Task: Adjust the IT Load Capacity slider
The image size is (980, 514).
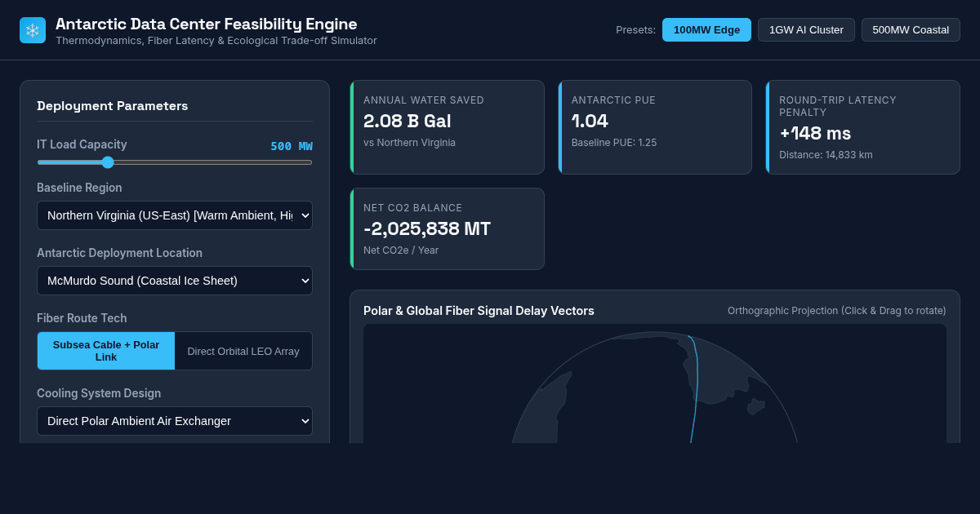Action: 175,162
